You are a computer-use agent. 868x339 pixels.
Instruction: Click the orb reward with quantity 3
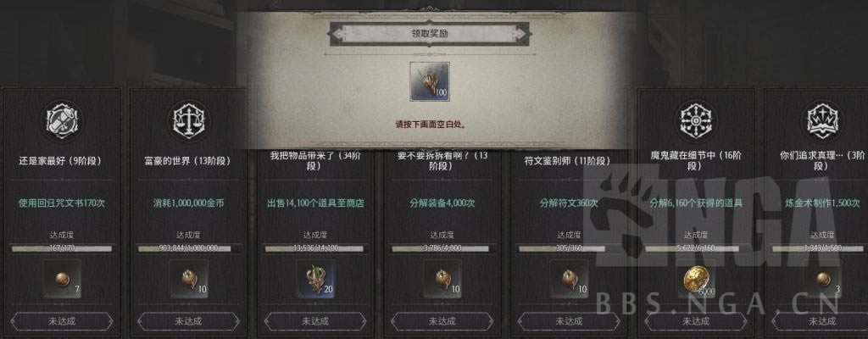[822, 279]
